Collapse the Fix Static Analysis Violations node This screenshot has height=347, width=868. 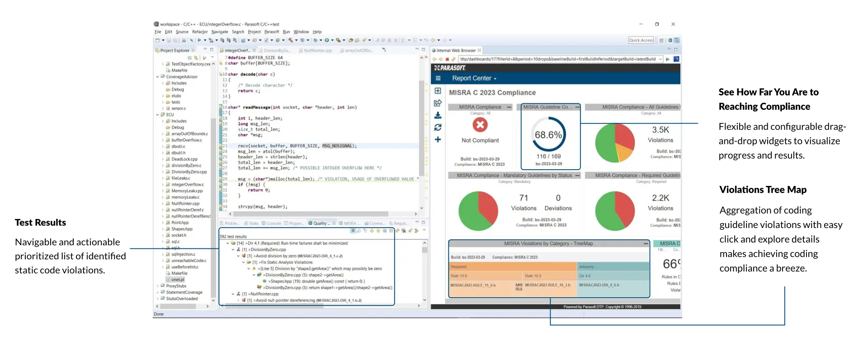pos(243,262)
